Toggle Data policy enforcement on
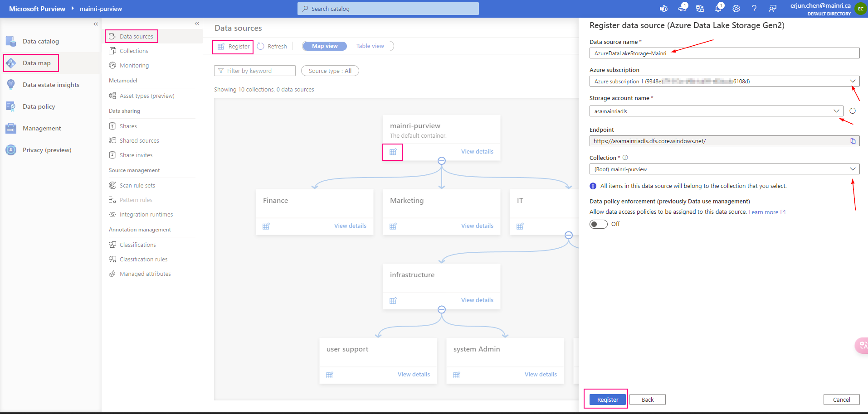 click(598, 223)
